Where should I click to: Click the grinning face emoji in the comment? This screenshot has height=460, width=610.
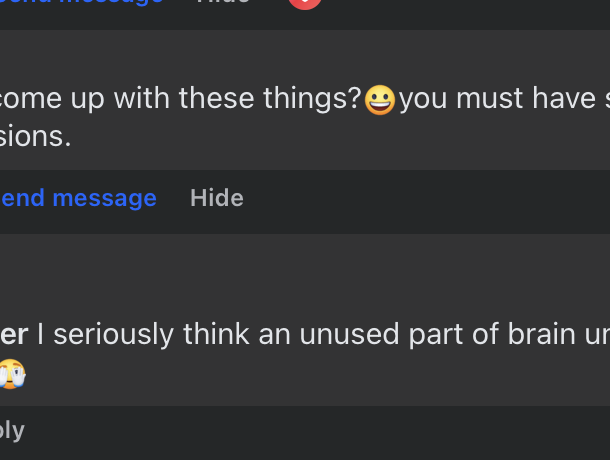(x=380, y=100)
